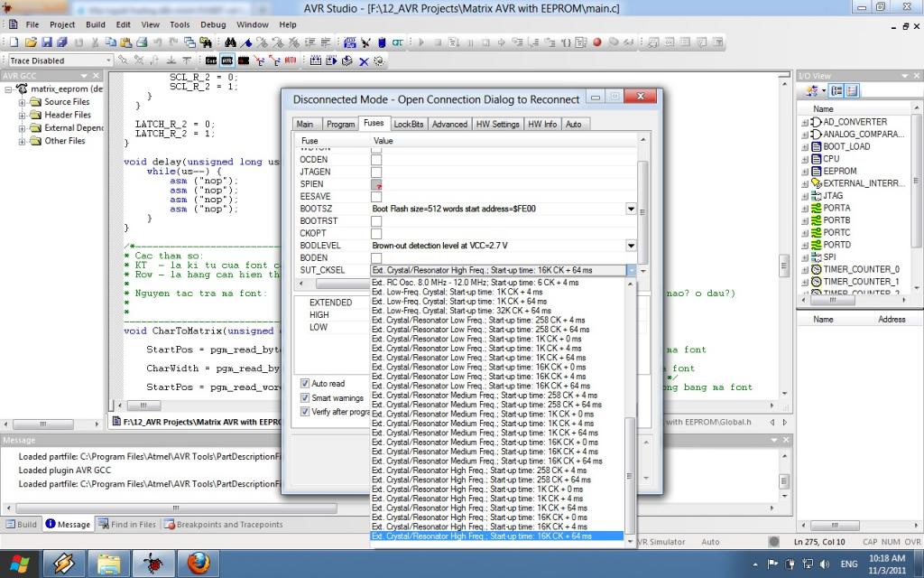Image resolution: width=924 pixels, height=578 pixels.
Task: Click the AD_CONVERTER icon in I/O View
Action: click(x=815, y=122)
